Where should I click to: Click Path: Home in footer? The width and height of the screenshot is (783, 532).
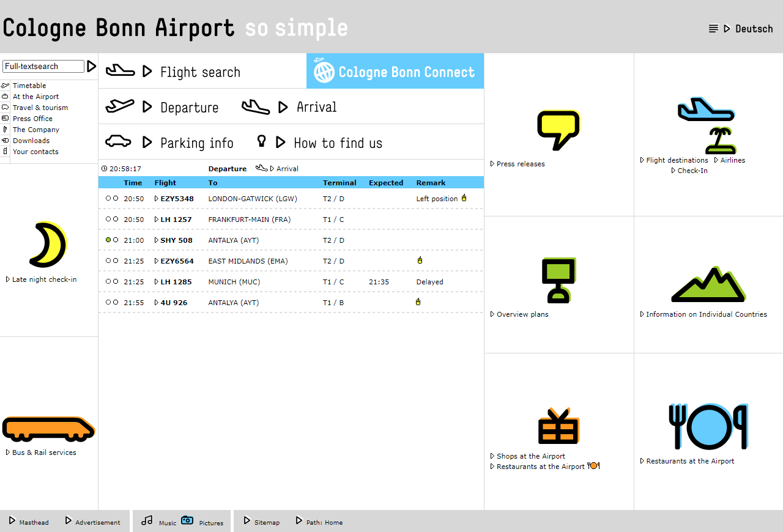pos(324,522)
